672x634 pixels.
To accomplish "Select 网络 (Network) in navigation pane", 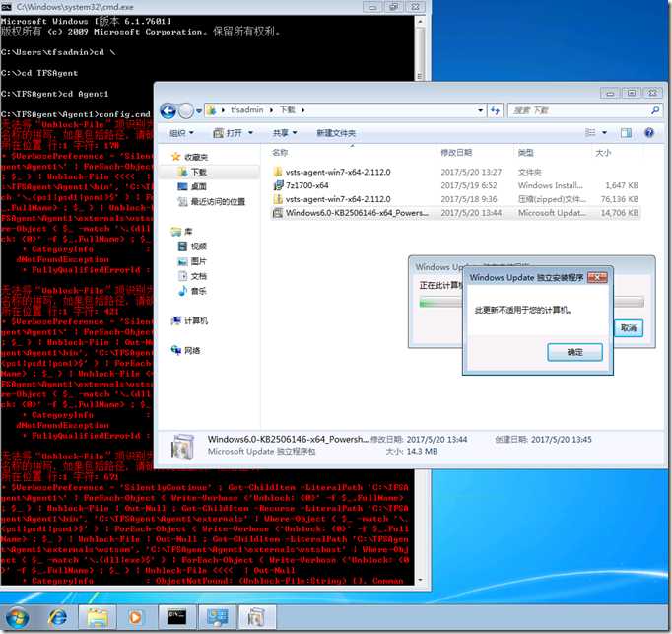I will click(x=185, y=350).
